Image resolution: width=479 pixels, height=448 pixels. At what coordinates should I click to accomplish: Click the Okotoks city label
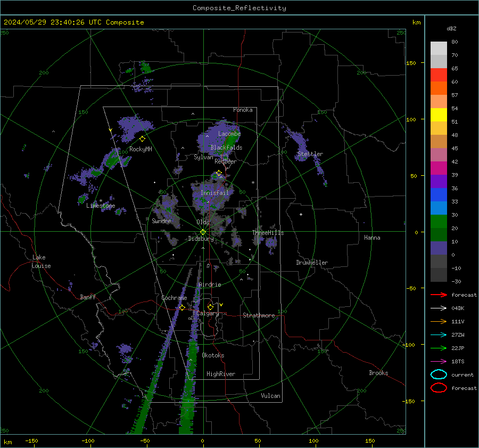[x=213, y=355]
